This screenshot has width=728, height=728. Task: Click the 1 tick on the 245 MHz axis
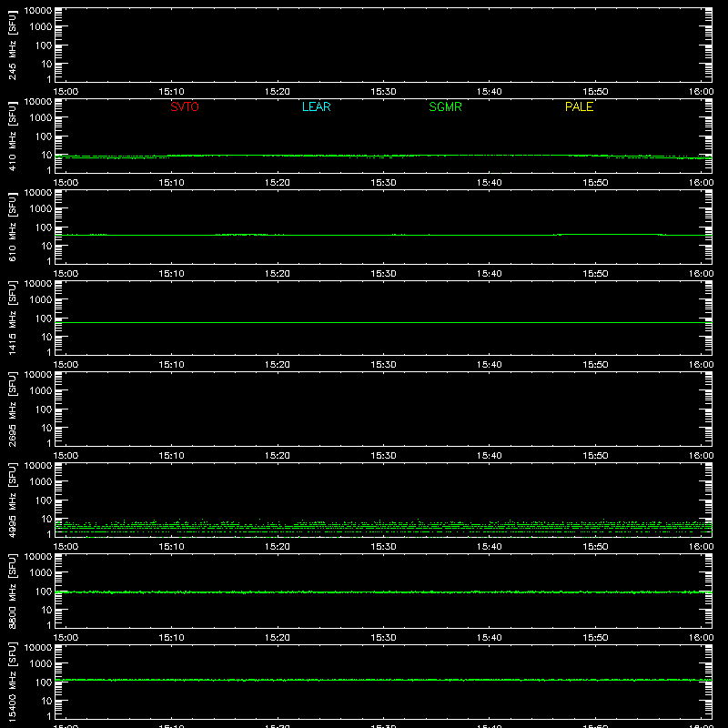(49, 79)
